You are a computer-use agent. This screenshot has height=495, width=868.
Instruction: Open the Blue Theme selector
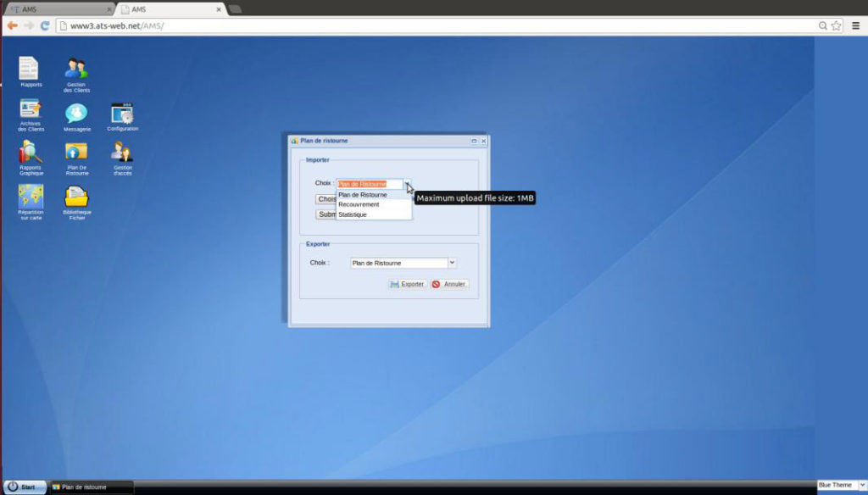[x=839, y=486]
